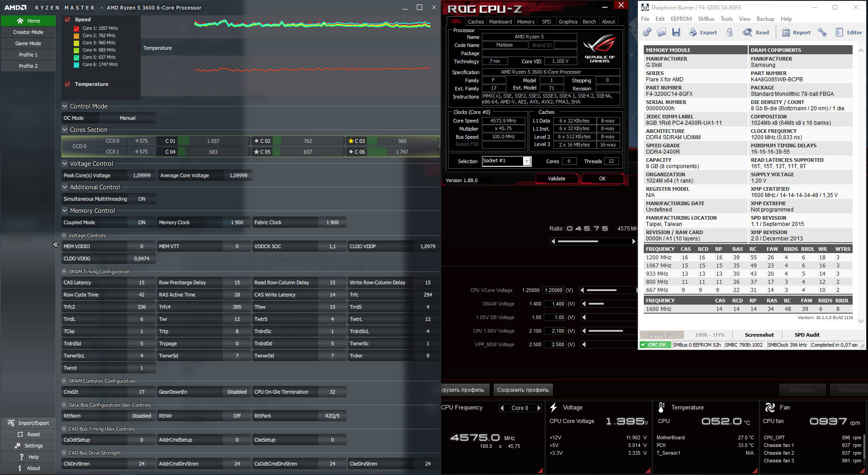This screenshot has width=868, height=475.
Task: Click the Reset icon in Ryzen Master sidebar
Action: click(x=20, y=434)
